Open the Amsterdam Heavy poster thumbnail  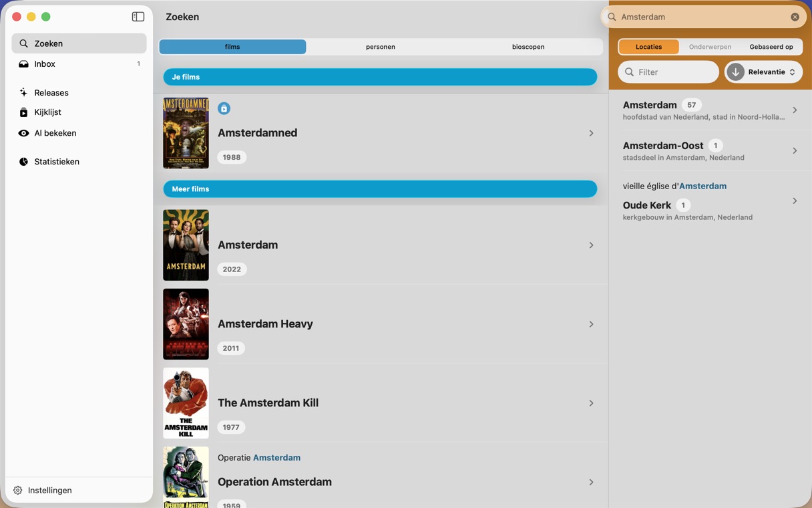click(186, 324)
